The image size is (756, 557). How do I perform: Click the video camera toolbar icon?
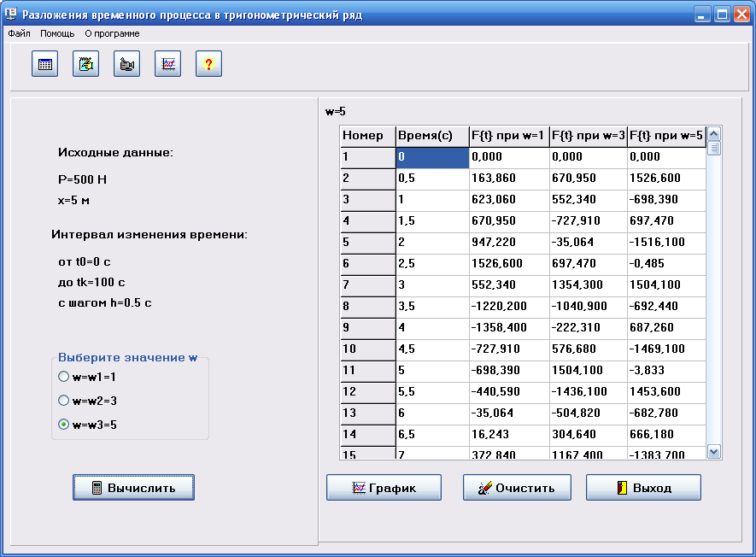click(127, 64)
